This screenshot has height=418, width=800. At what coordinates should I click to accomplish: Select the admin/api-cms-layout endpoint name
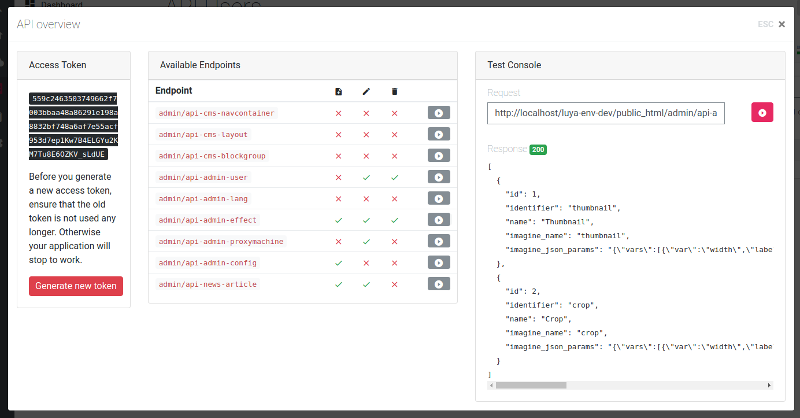click(x=203, y=135)
